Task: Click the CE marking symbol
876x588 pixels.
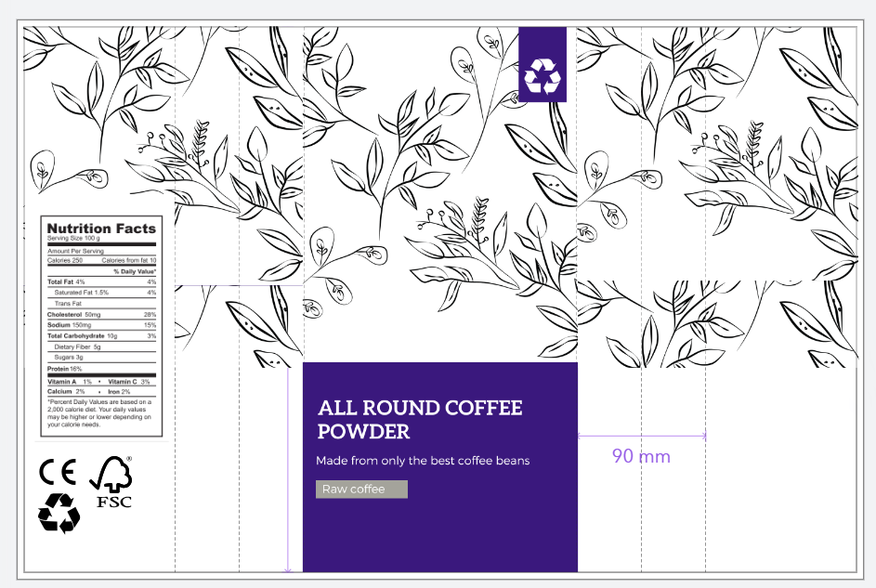Action: pos(59,474)
